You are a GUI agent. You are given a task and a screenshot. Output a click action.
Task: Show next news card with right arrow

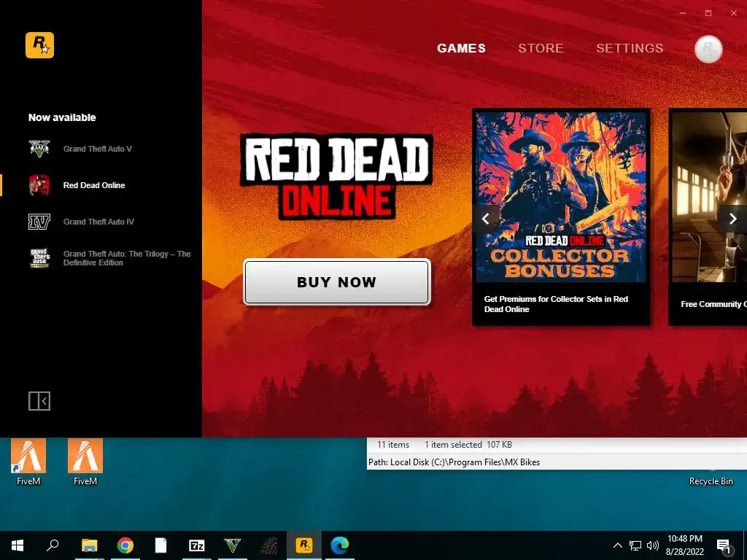(732, 219)
